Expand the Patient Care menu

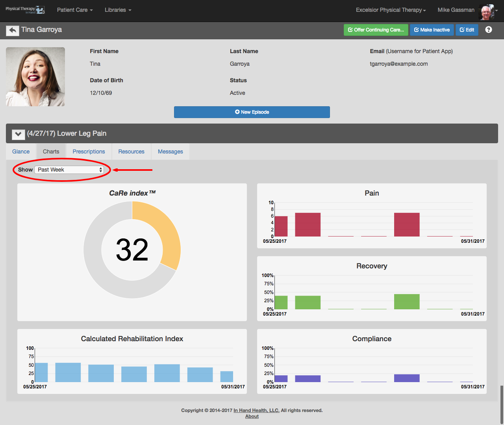[x=75, y=10]
